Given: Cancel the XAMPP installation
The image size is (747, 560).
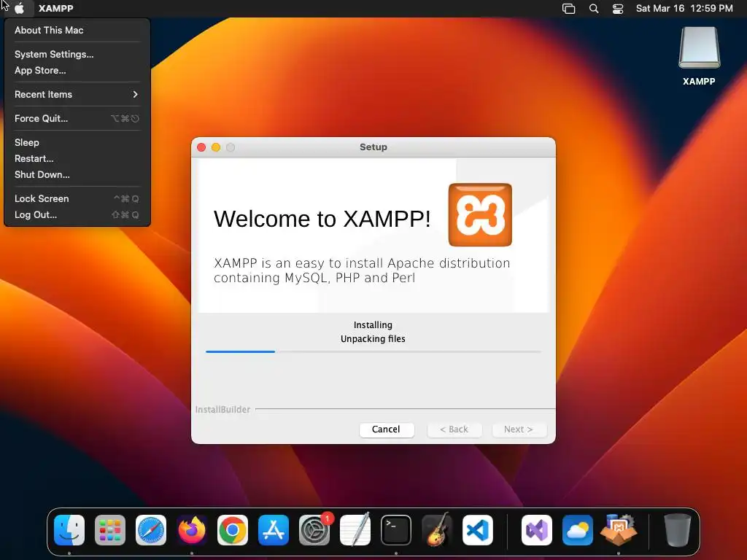Looking at the screenshot, I should click(x=387, y=429).
